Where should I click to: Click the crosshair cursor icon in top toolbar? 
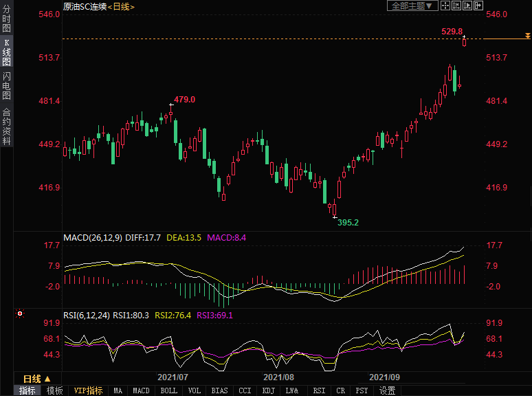(445, 5)
